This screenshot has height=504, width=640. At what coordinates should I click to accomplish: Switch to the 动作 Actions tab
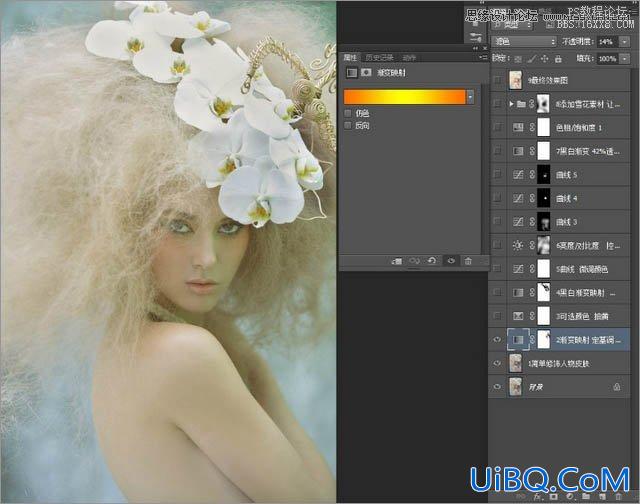pyautogui.click(x=409, y=58)
